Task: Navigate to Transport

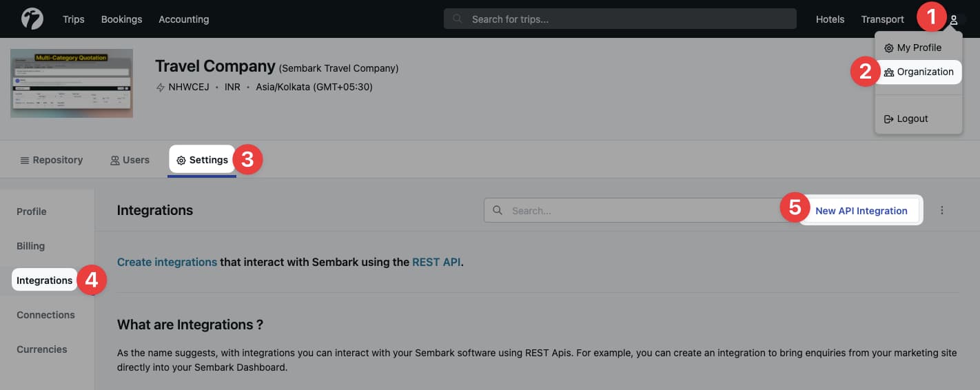Action: coord(882,19)
